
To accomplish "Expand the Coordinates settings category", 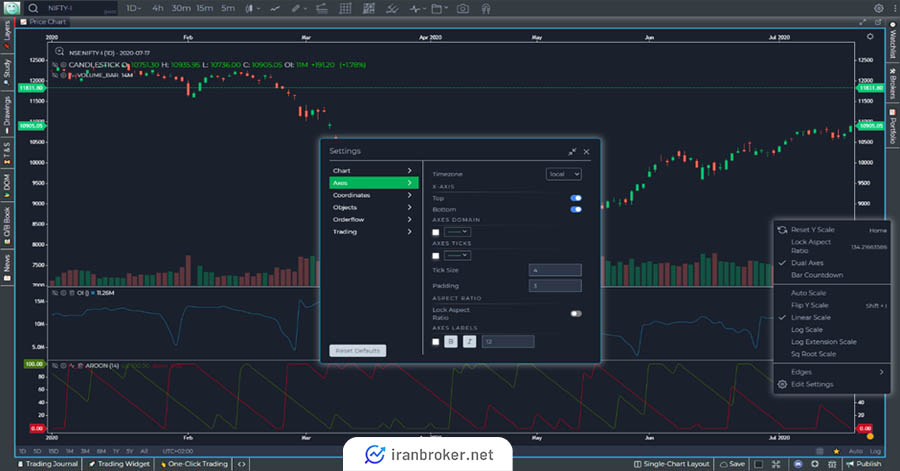I will click(x=373, y=195).
